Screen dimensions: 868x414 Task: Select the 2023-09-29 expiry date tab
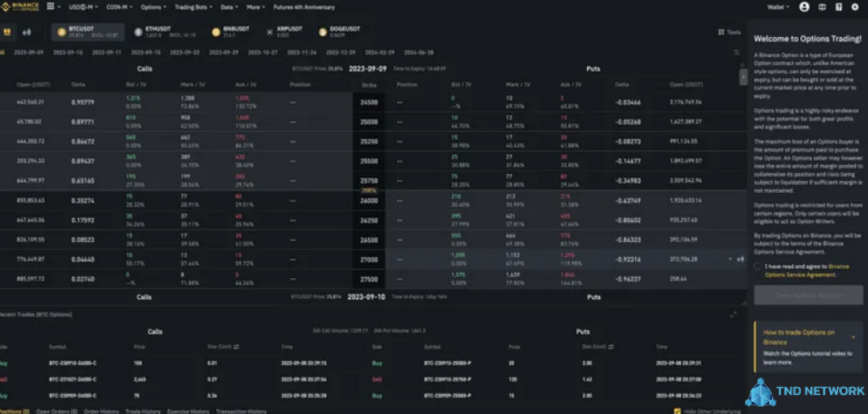pos(223,53)
